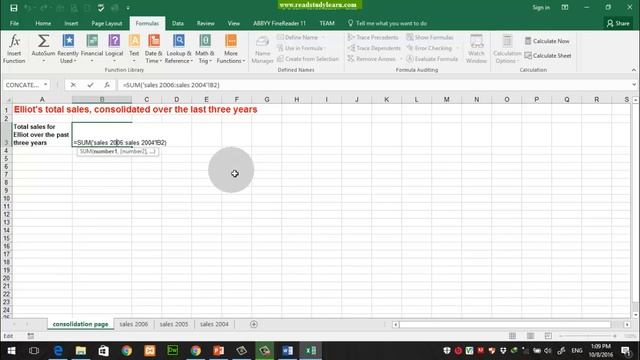Click the Share button
Viewport: 640px width, 360px height.
pyautogui.click(x=618, y=23)
